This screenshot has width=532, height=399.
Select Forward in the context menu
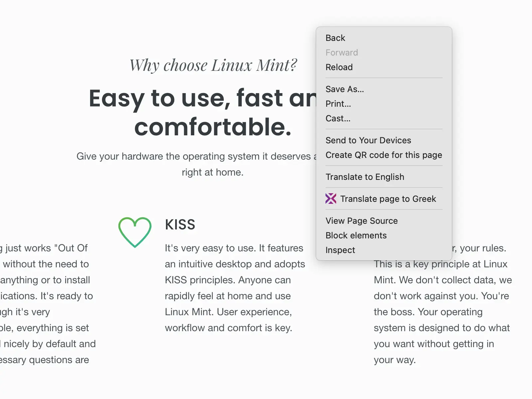click(x=342, y=53)
